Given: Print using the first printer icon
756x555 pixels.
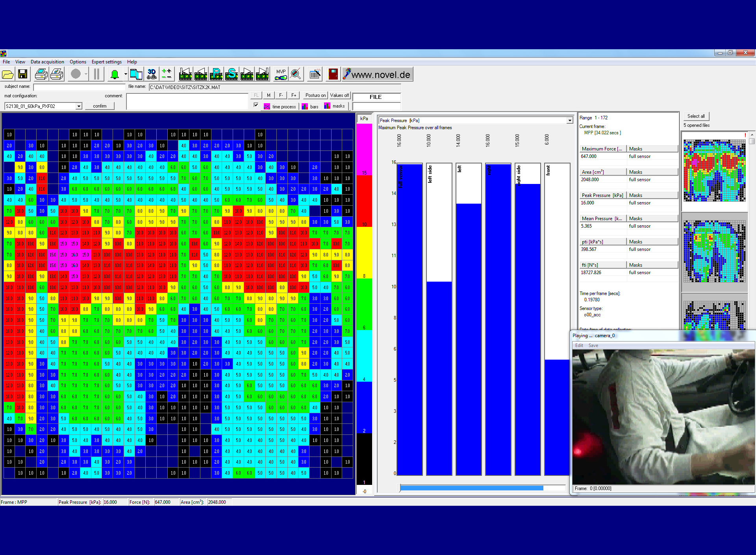Looking at the screenshot, I should (41, 74).
